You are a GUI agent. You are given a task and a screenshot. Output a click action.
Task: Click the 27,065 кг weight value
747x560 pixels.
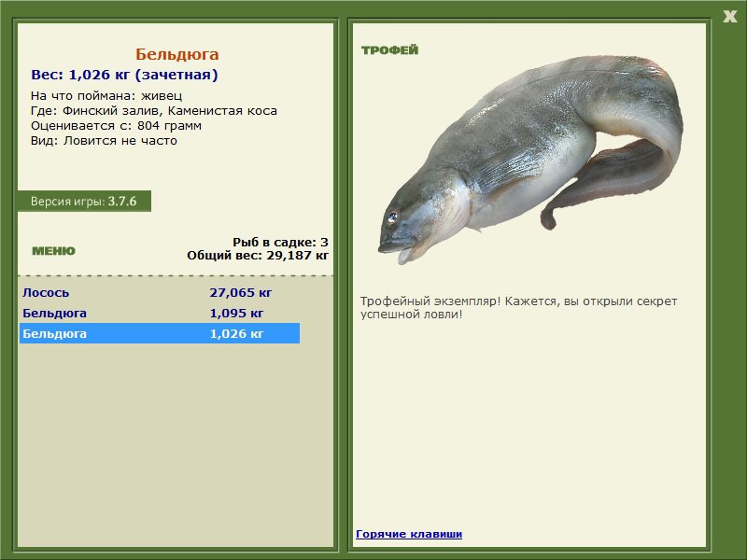tap(241, 292)
